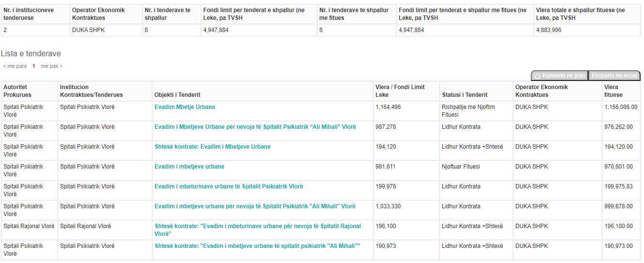Screen dimensions: 644x263
Task: Click the Konverto ne json button
Action: [559, 76]
